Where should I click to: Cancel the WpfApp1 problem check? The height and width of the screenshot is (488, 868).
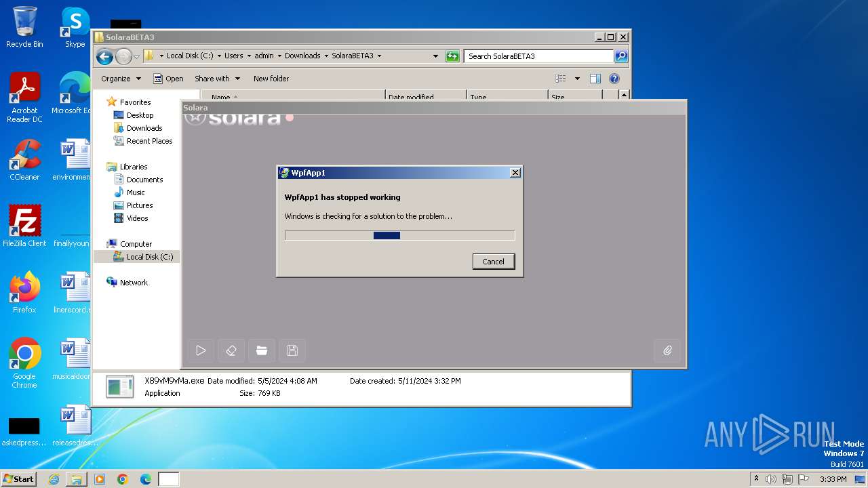point(493,262)
